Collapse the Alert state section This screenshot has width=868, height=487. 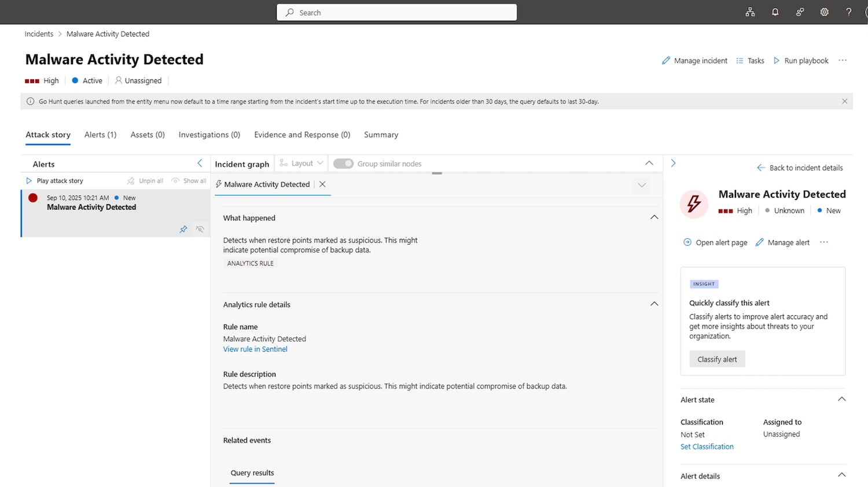click(841, 399)
